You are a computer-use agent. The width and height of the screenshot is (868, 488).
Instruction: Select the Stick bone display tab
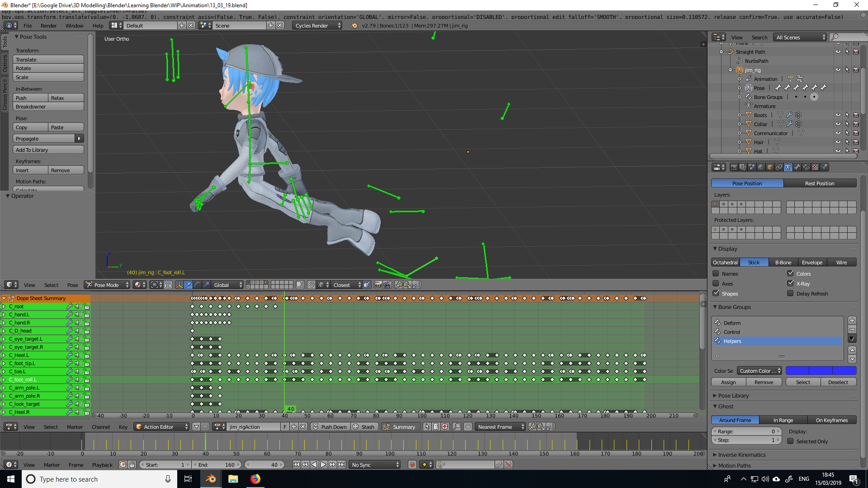[x=754, y=263]
